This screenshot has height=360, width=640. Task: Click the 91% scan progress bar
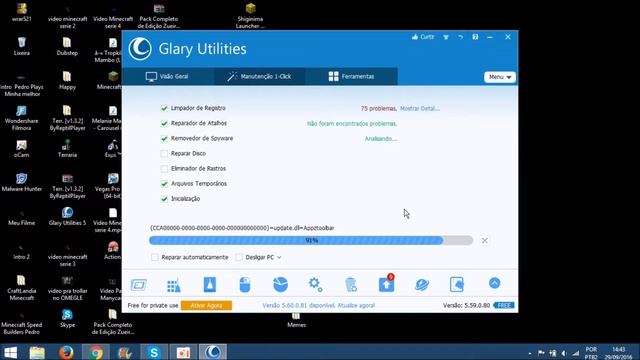pos(311,240)
